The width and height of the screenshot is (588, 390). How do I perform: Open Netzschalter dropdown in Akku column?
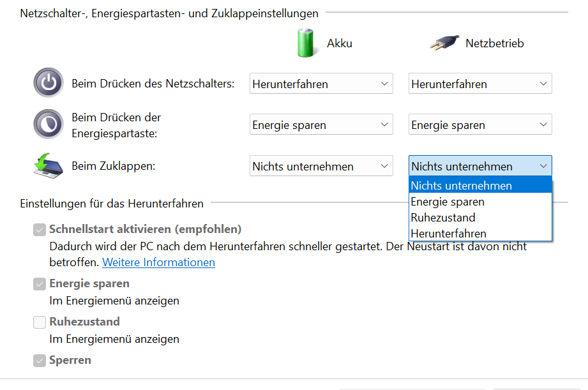321,84
